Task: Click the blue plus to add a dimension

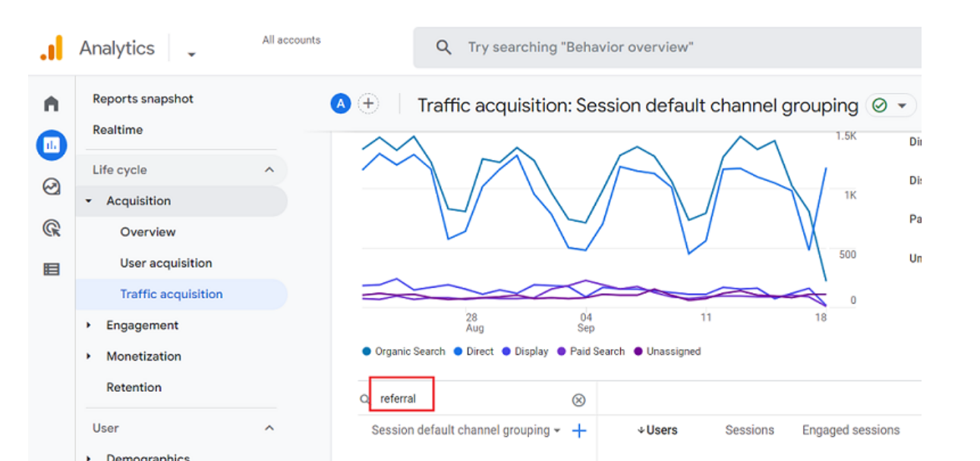Action: (x=579, y=431)
